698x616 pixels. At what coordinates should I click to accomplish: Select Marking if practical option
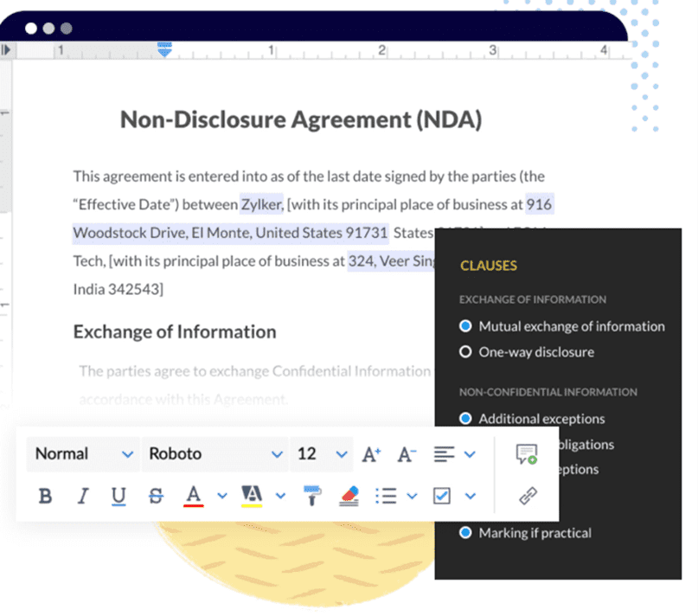(x=466, y=533)
